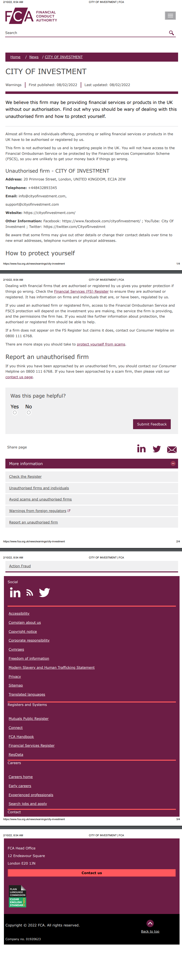Share page via email envelope icon
This screenshot has width=182, height=980.
point(172,450)
